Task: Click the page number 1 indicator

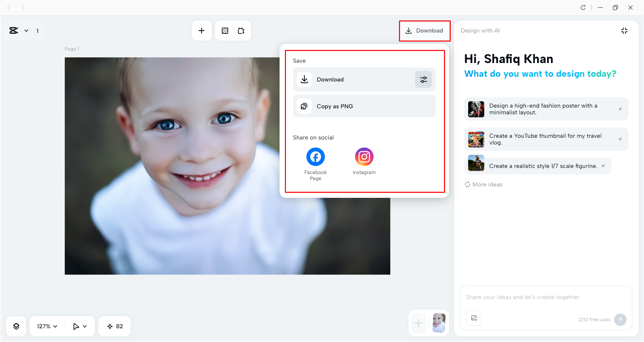Action: 38,31
